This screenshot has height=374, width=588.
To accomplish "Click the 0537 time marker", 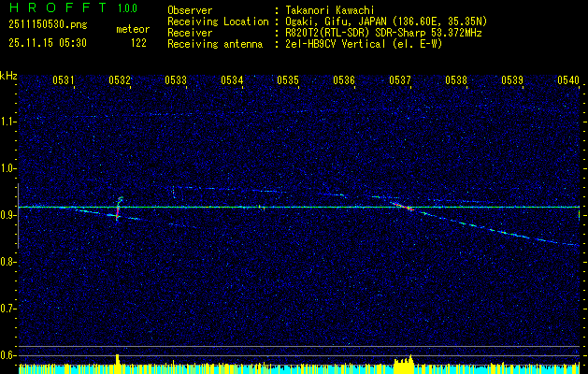I will point(400,80).
